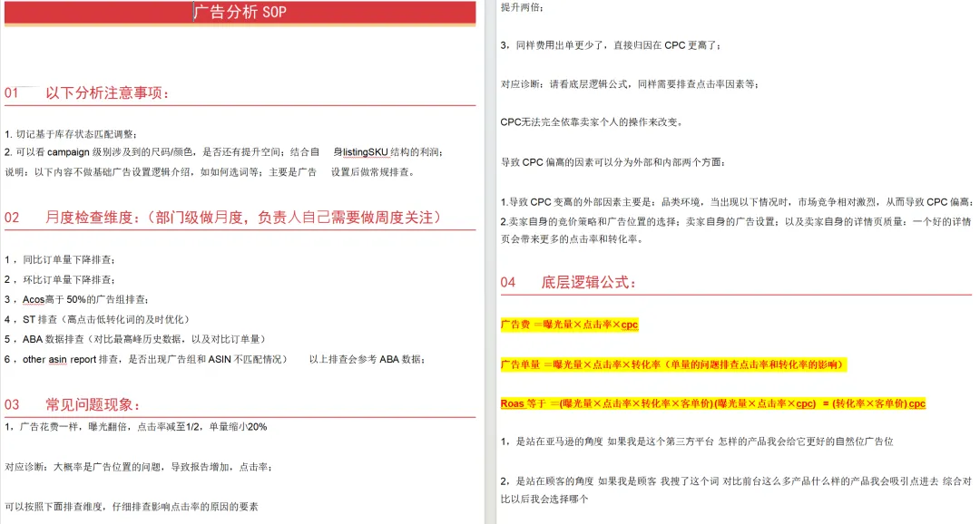Screen dimensions: 980x524
Task: Click line '同样费用出单更少了'
Action: point(612,45)
